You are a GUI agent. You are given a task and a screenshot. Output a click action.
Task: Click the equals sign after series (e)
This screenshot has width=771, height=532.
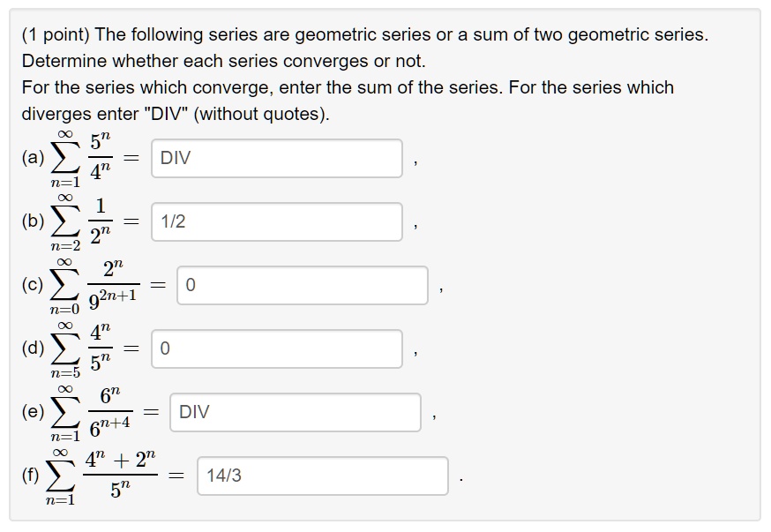point(150,410)
